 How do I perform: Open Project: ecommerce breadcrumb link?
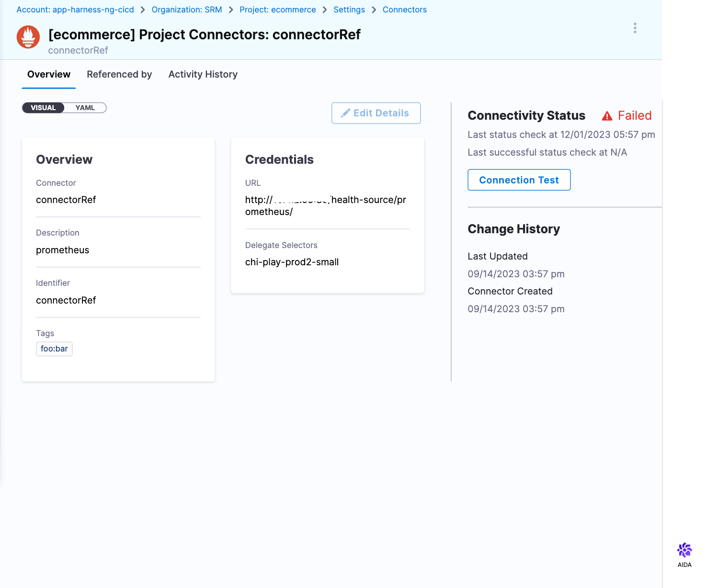pyautogui.click(x=278, y=10)
